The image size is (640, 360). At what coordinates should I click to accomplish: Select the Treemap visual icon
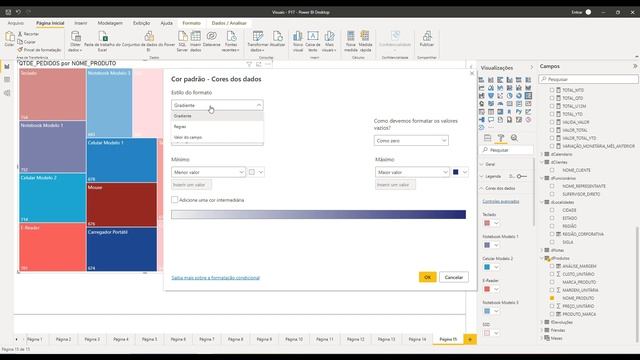coord(528,96)
